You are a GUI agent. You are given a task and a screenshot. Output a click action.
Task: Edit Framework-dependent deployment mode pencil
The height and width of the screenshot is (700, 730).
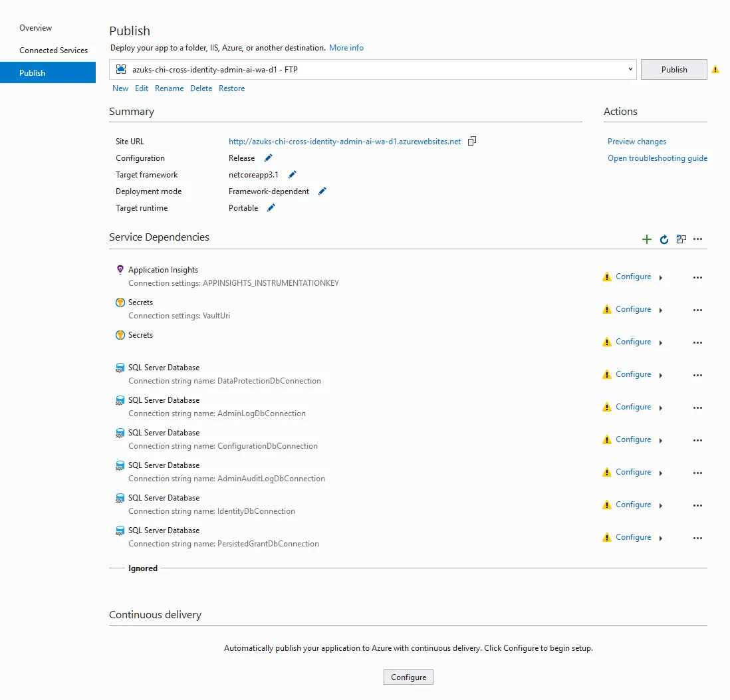click(x=322, y=191)
